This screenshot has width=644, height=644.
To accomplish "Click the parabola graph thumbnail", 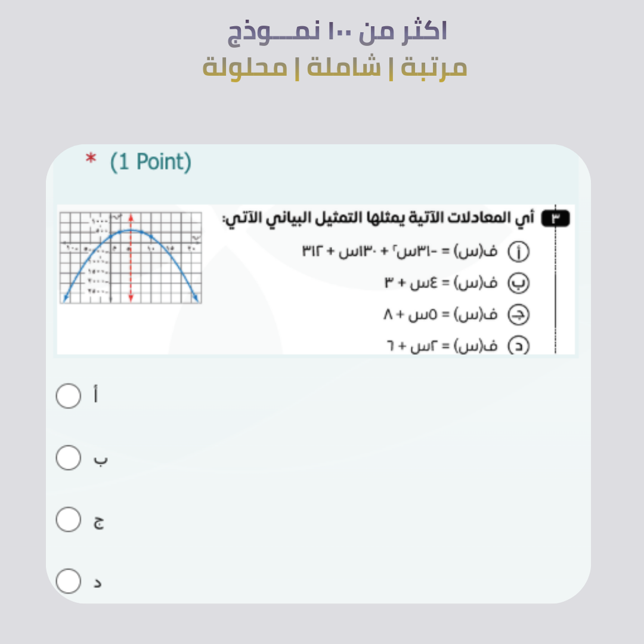I will click(131, 258).
